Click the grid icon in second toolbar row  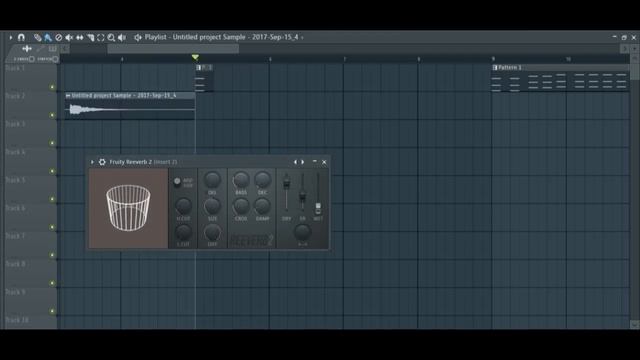pos(53,49)
